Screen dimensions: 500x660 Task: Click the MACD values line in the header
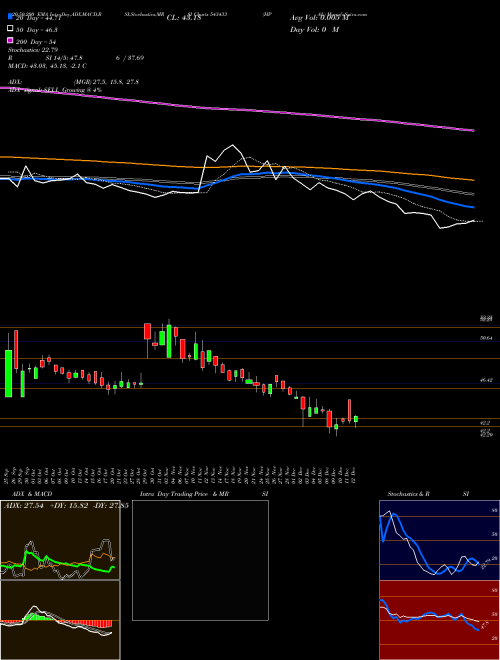[x=47, y=66]
